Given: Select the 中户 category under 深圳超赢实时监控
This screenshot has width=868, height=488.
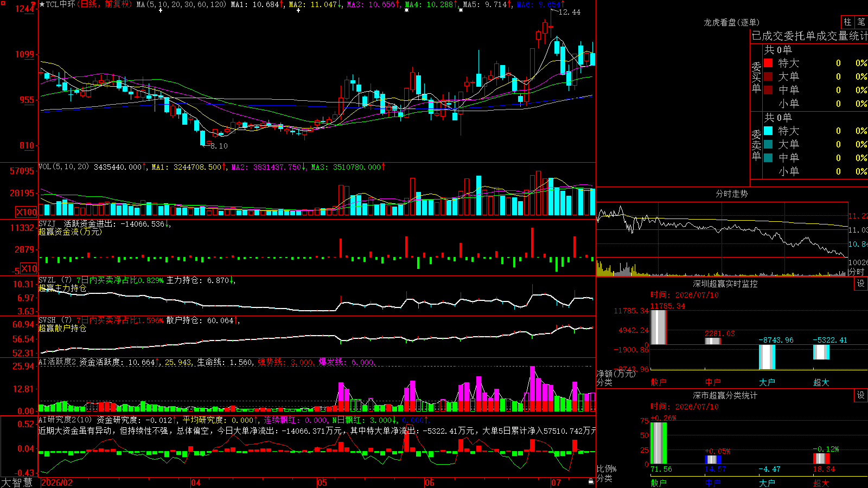Looking at the screenshot, I should (713, 382).
